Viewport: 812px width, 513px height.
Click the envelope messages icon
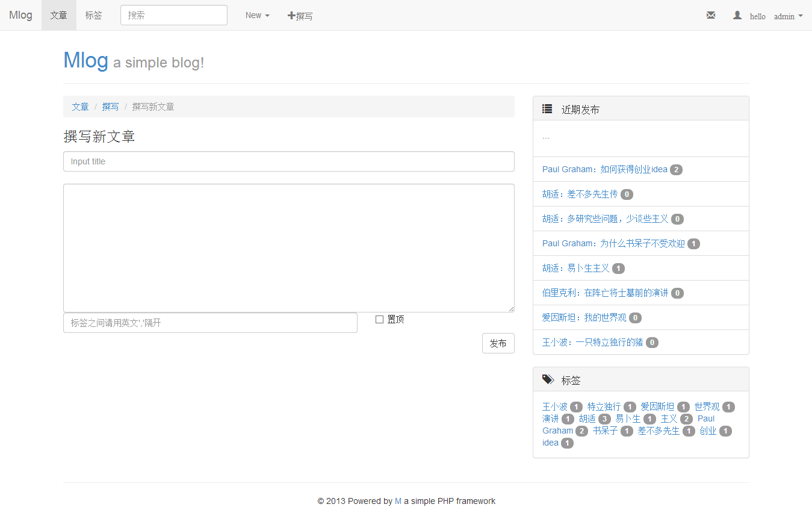click(711, 16)
